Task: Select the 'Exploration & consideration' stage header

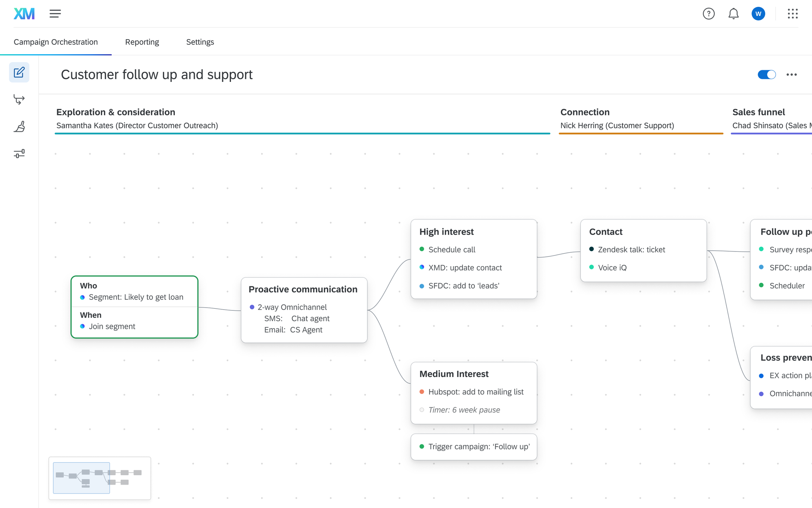Action: (x=116, y=112)
